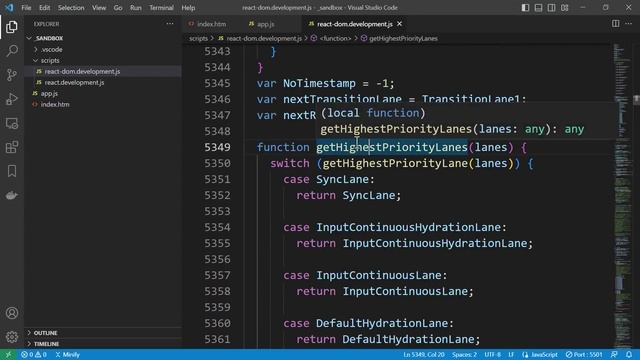Image resolution: width=640 pixels, height=360 pixels.
Task: Open the Run menu
Action: pos(136,7)
